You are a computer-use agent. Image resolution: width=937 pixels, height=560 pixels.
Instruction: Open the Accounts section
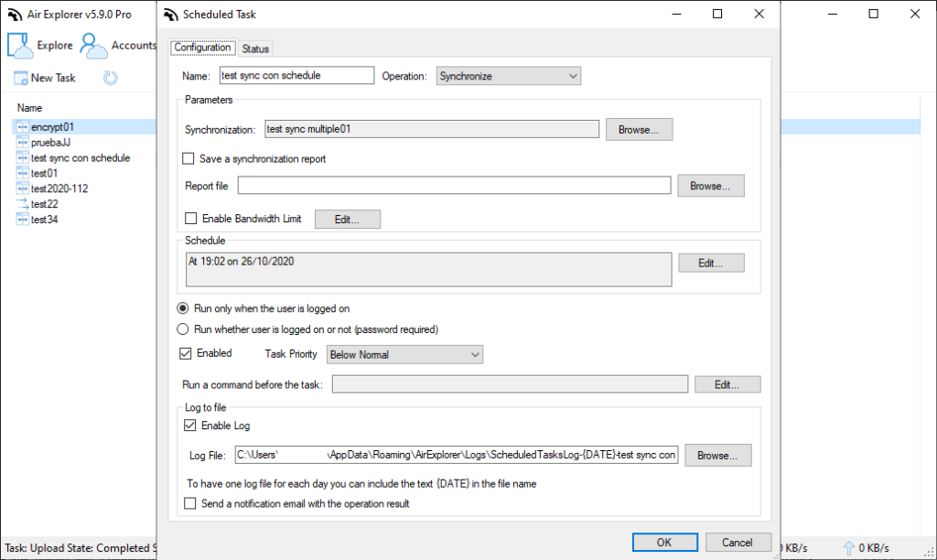(x=119, y=45)
